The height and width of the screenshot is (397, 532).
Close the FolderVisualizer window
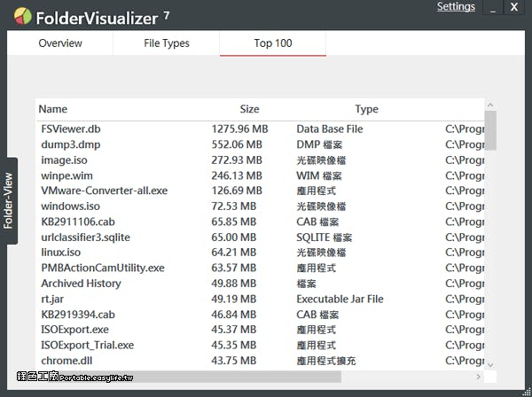pos(514,7)
